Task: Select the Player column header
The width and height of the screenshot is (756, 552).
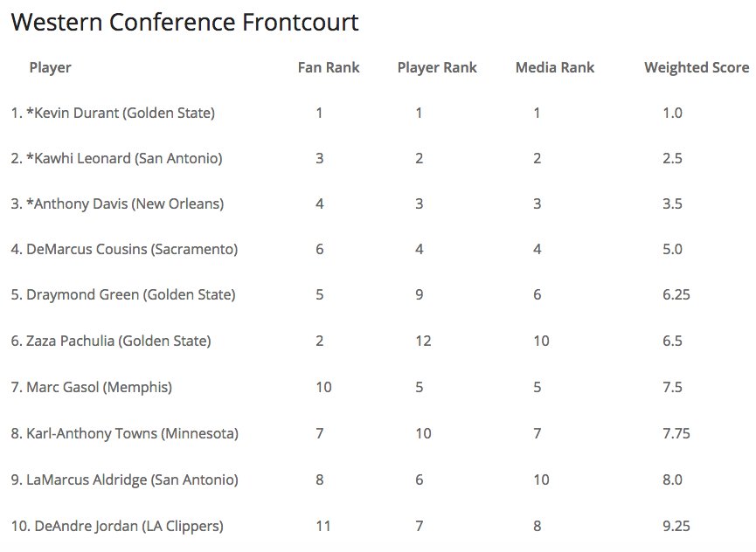Action: point(50,67)
